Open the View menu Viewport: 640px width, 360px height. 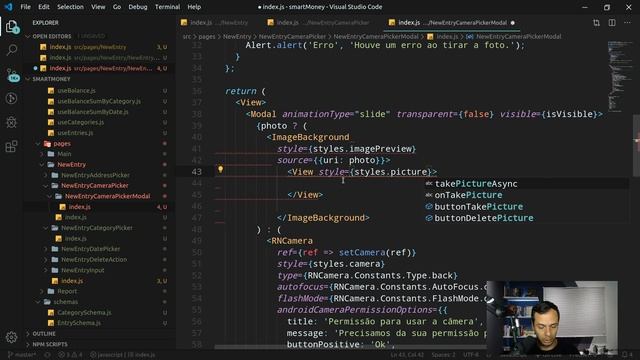pos(98,7)
